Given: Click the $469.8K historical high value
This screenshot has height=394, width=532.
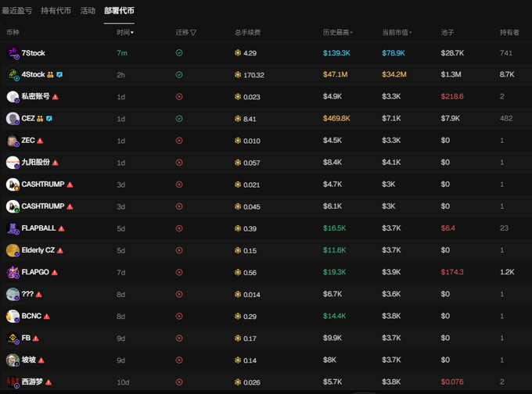Looking at the screenshot, I should click(336, 118).
